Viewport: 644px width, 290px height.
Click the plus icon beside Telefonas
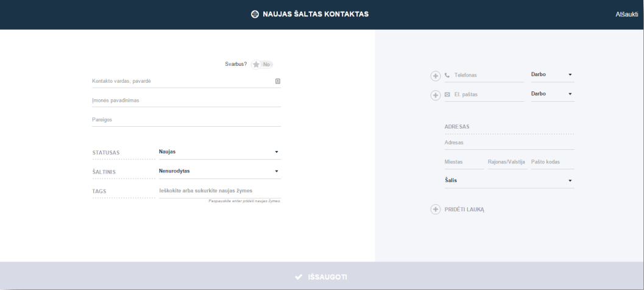(436, 76)
